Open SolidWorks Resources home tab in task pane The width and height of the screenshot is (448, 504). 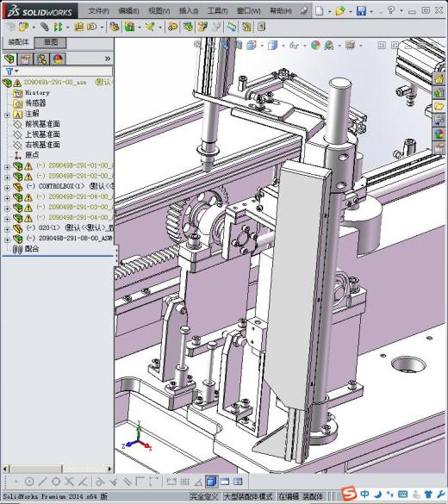[x=439, y=78]
